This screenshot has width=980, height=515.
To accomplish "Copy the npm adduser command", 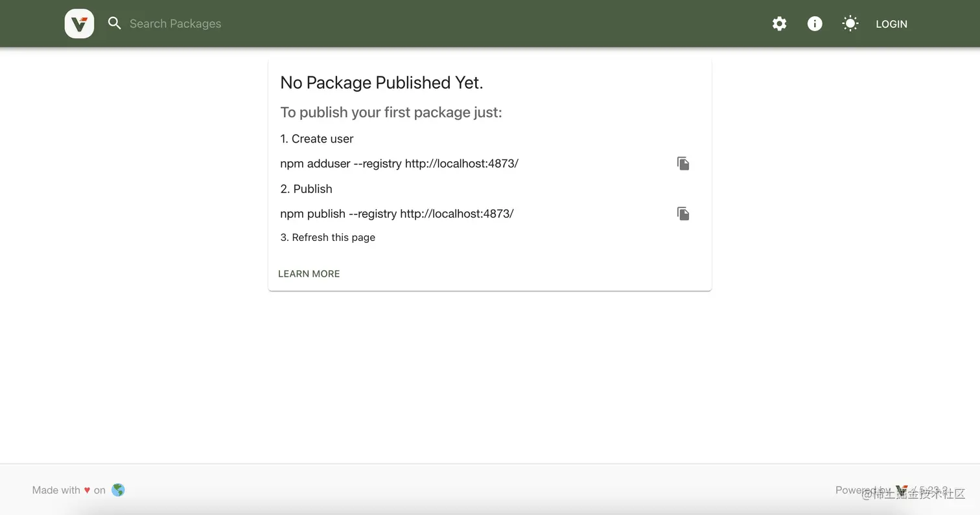I will pyautogui.click(x=683, y=163).
